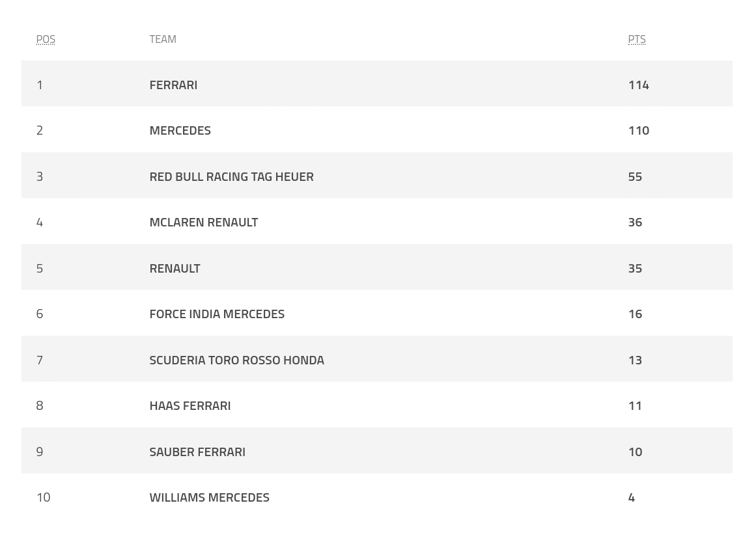This screenshot has height=542, width=756.
Task: Select the 36 points cell
Action: click(635, 222)
